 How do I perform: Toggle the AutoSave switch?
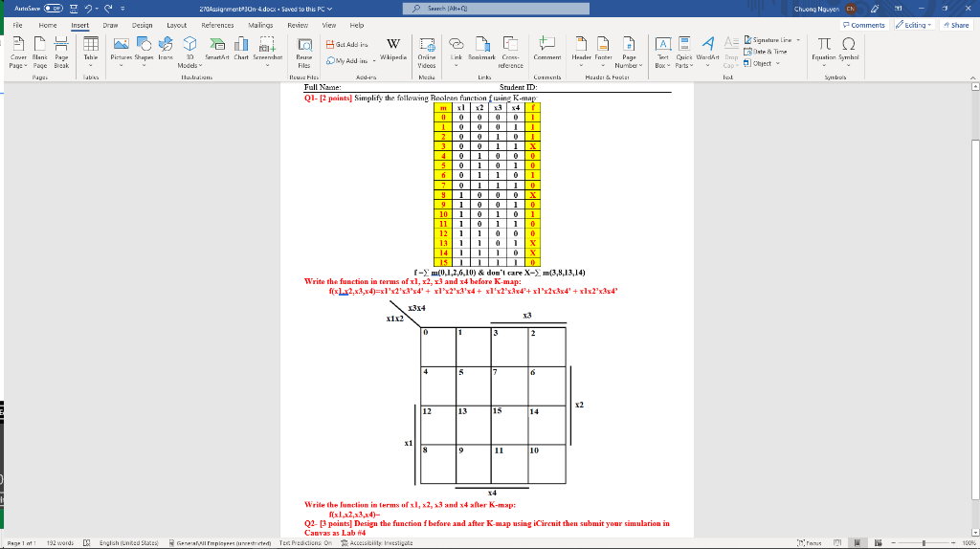(54, 9)
